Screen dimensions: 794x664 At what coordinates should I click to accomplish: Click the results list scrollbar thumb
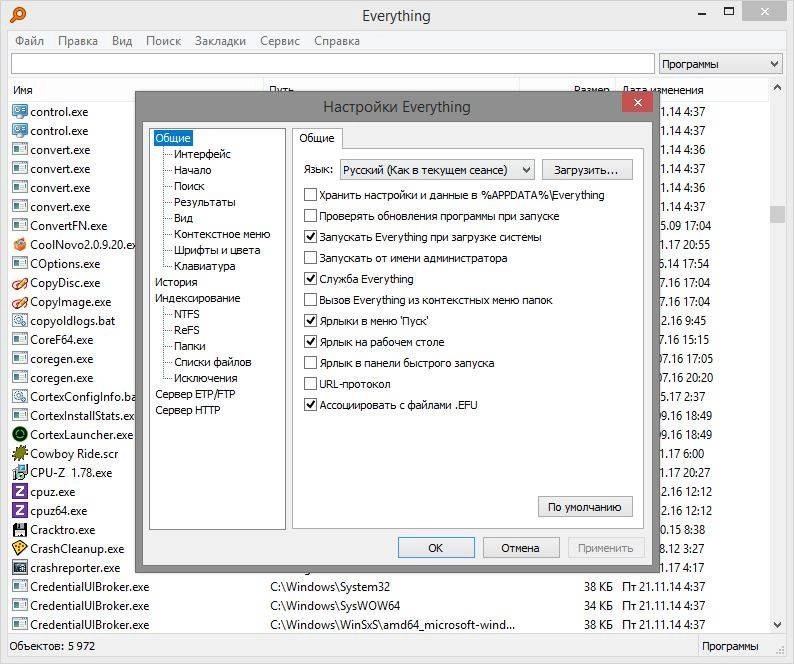pyautogui.click(x=777, y=214)
